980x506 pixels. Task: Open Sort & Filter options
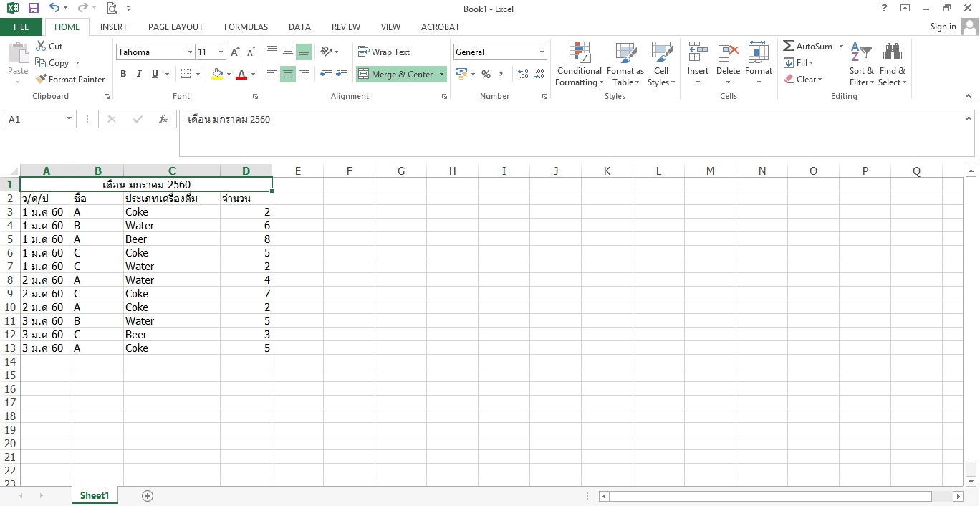tap(861, 65)
